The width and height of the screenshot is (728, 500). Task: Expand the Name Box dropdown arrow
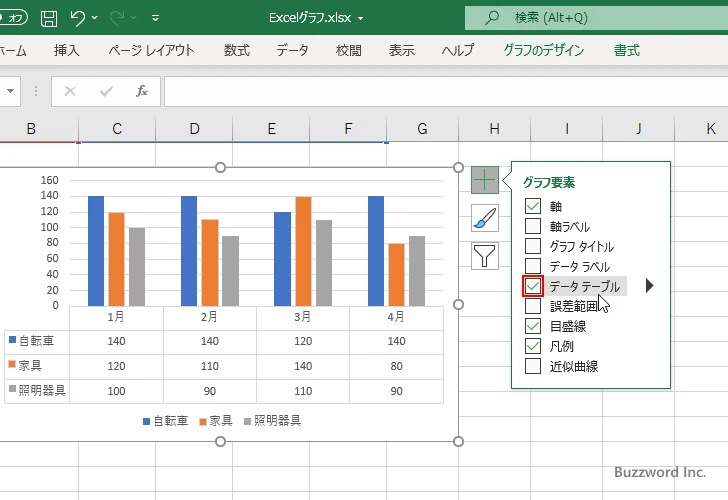(10, 91)
